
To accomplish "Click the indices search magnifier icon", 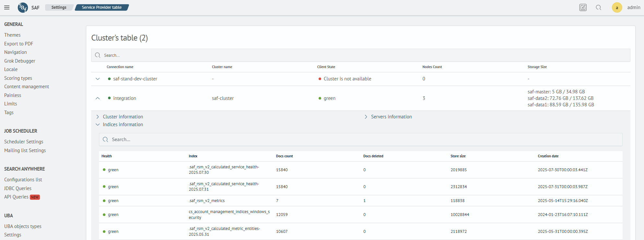I will 105,139.
